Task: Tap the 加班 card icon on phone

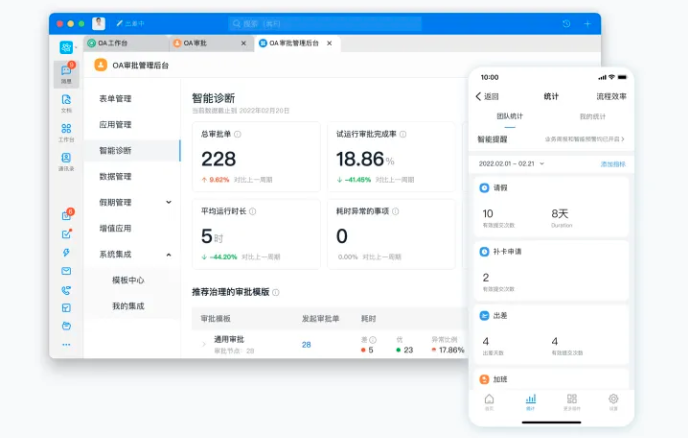Action: pyautogui.click(x=484, y=379)
